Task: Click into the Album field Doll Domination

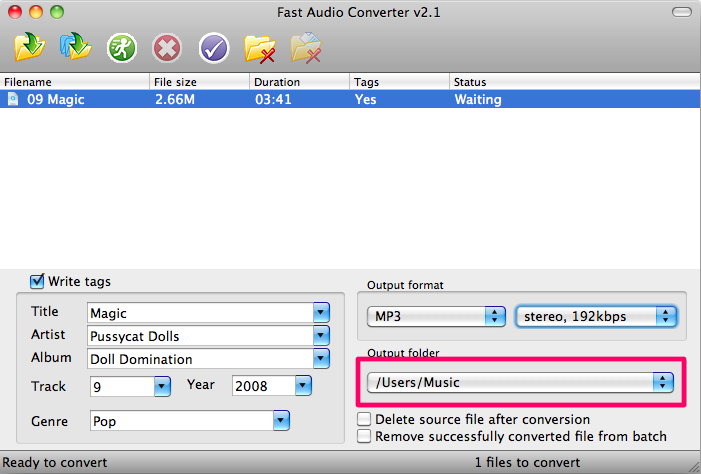Action: [x=200, y=359]
